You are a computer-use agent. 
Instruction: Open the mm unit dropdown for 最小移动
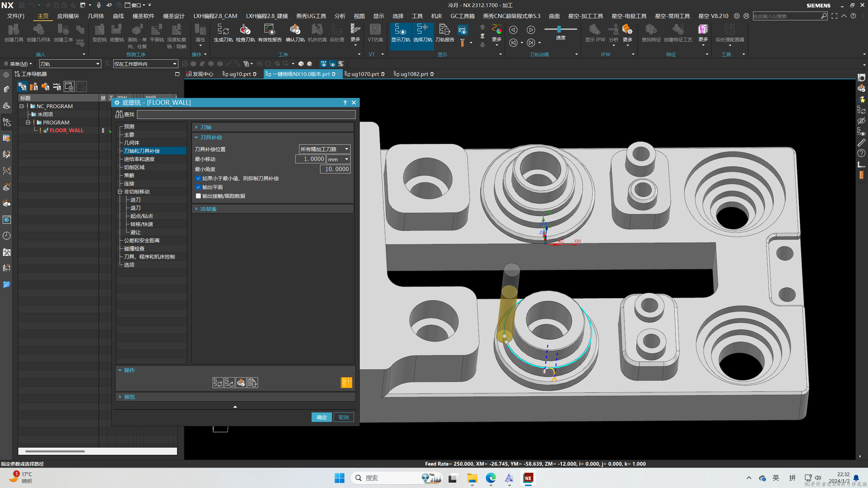[x=338, y=159]
